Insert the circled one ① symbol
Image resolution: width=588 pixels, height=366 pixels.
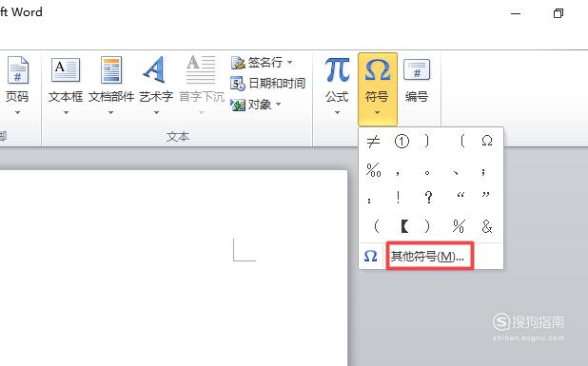402,142
